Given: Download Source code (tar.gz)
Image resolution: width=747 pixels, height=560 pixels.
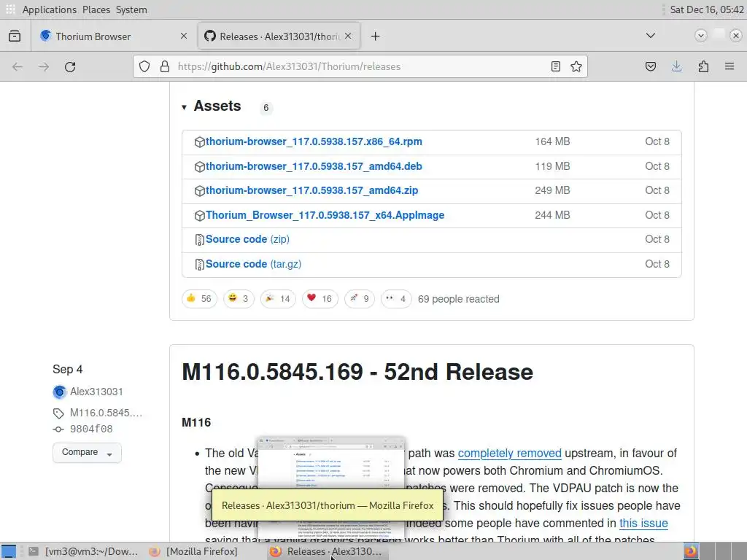Looking at the screenshot, I should tap(253, 264).
